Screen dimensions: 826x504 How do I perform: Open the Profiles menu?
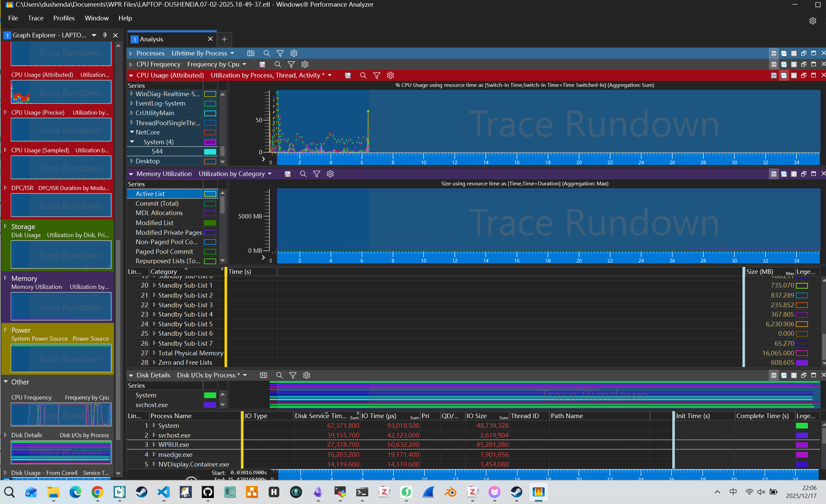tap(64, 18)
